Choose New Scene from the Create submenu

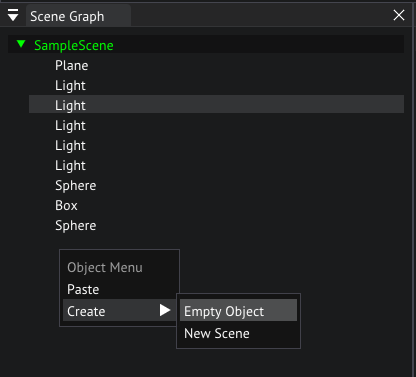tap(217, 333)
